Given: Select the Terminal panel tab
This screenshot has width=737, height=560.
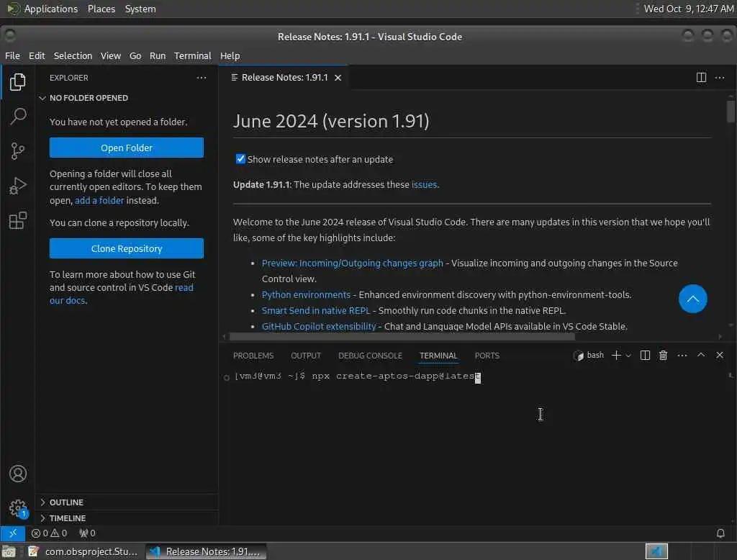Looking at the screenshot, I should [438, 356].
